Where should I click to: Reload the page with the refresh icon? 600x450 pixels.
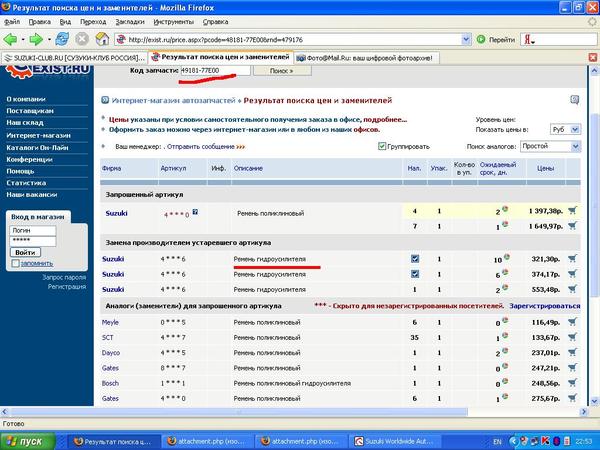62,39
